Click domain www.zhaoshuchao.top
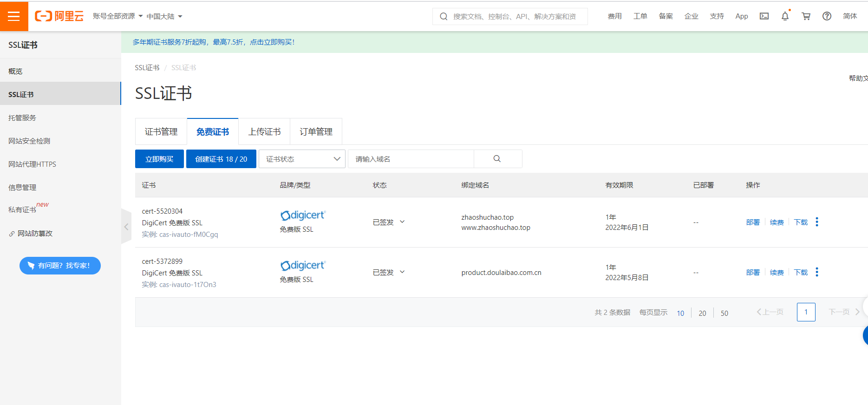868x405 pixels. [x=496, y=228]
